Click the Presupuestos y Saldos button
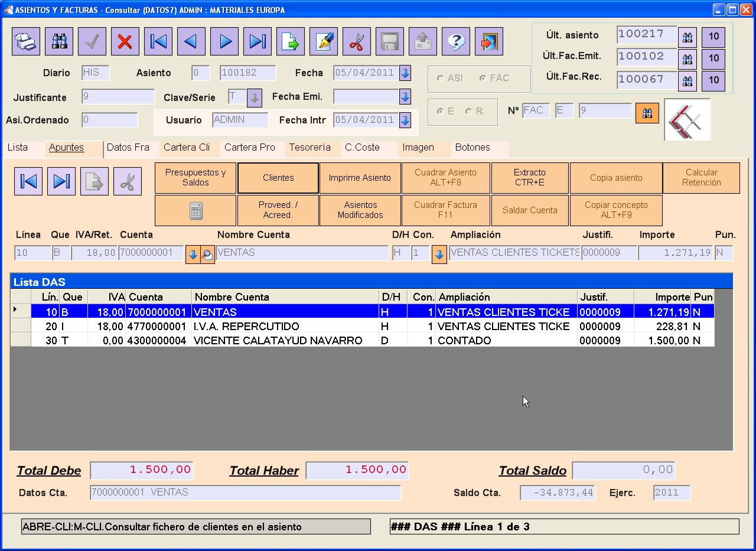The image size is (756, 551). point(195,178)
